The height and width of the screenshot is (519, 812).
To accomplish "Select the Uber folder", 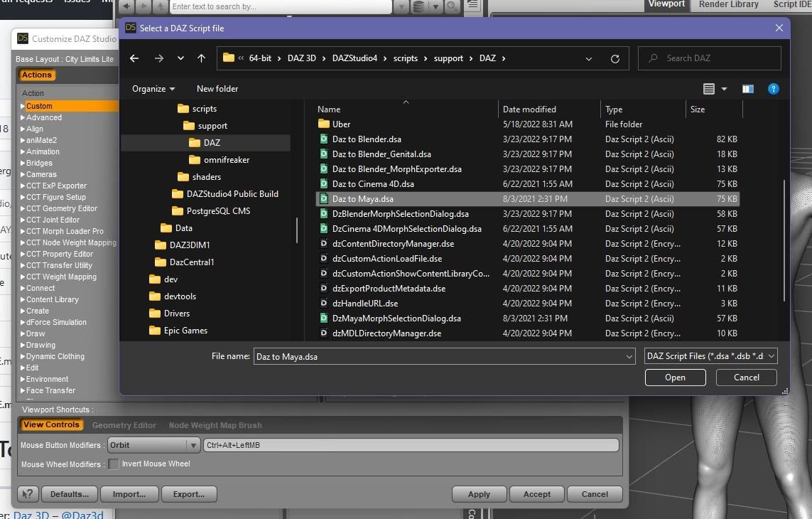I will (x=527, y=124).
